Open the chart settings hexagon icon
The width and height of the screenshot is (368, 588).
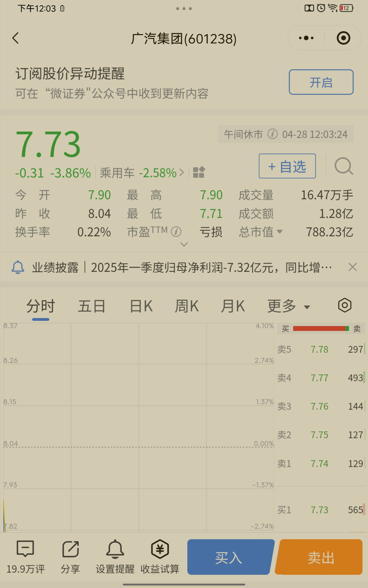point(345,305)
